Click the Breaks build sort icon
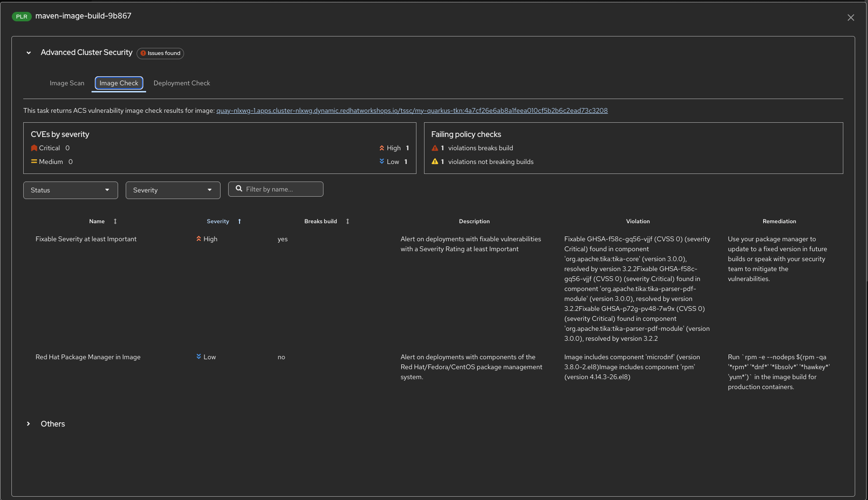 tap(347, 221)
